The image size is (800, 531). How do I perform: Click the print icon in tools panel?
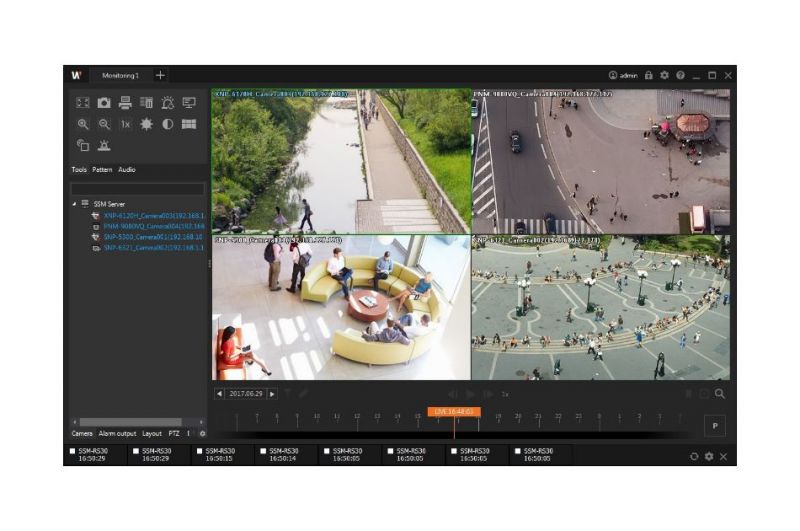pyautogui.click(x=125, y=103)
